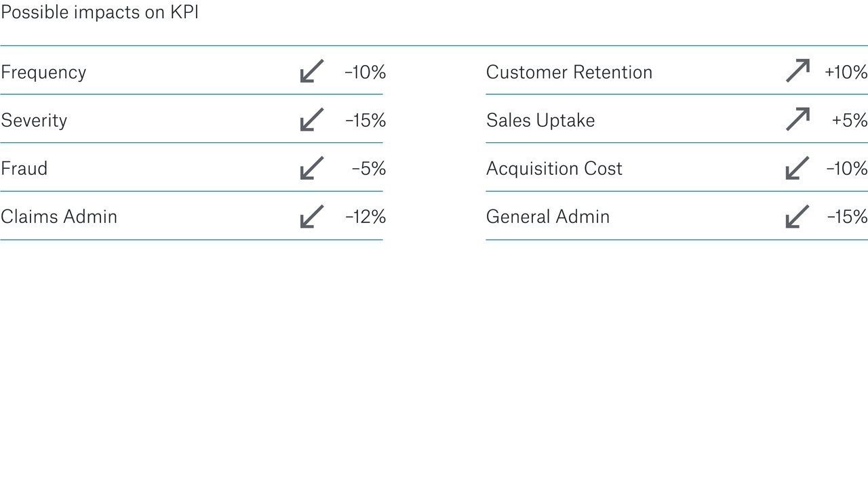Image resolution: width=868 pixels, height=488 pixels.
Task: Click the down arrow beside General Admin
Action: coord(797,216)
